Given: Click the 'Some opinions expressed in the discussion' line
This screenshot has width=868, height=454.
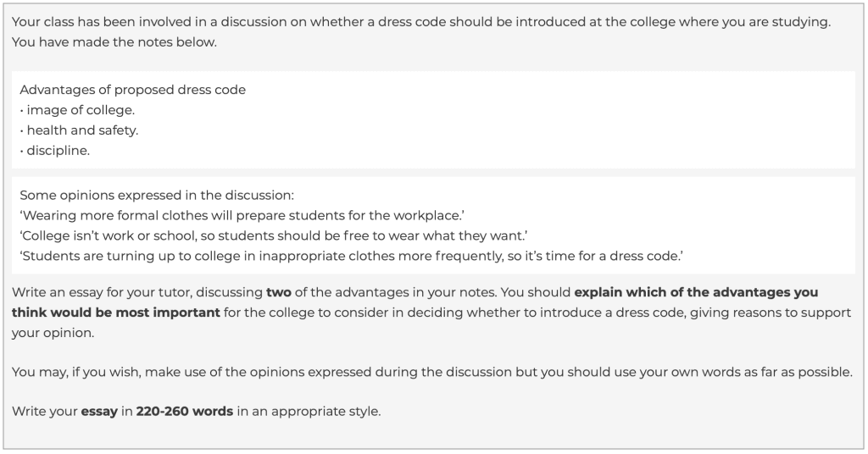Looking at the screenshot, I should tap(157, 195).
